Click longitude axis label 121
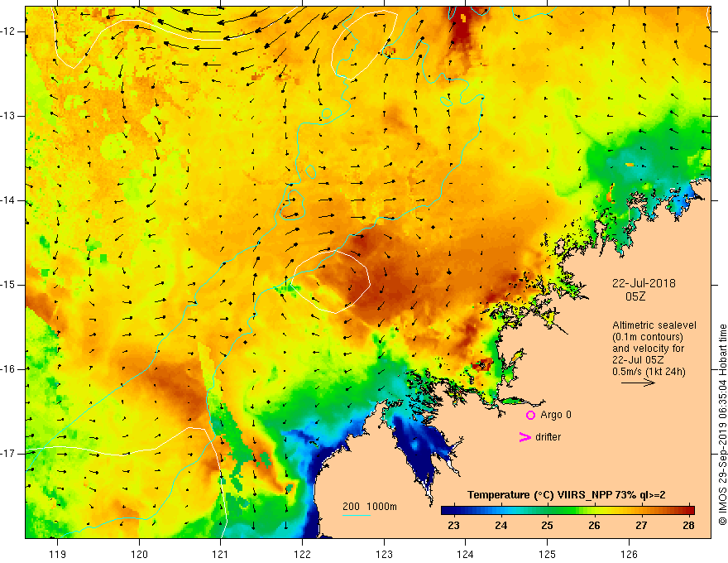This screenshot has height=563, width=728. click(x=221, y=554)
